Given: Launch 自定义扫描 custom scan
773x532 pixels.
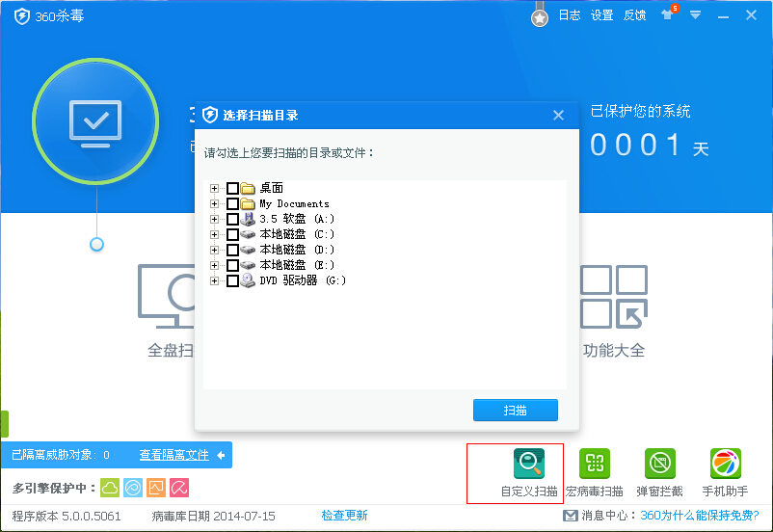Looking at the screenshot, I should (529, 473).
